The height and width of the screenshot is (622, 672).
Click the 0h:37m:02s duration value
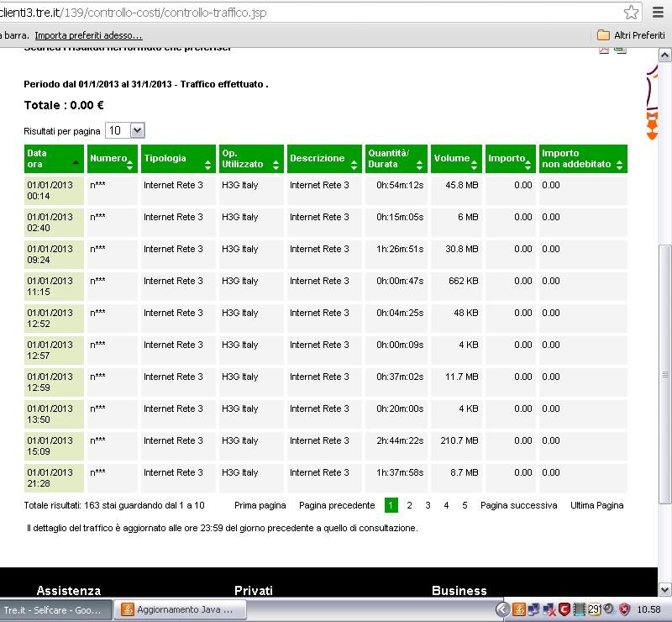[x=400, y=377]
